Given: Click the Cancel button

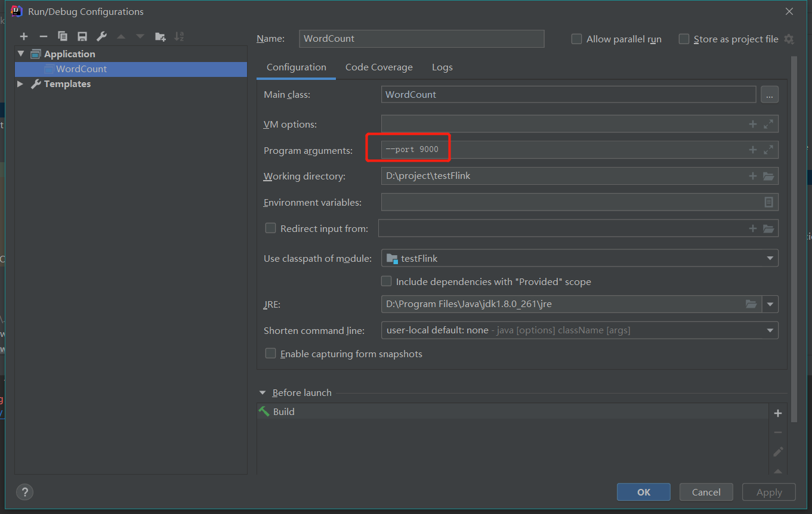Looking at the screenshot, I should (x=706, y=492).
